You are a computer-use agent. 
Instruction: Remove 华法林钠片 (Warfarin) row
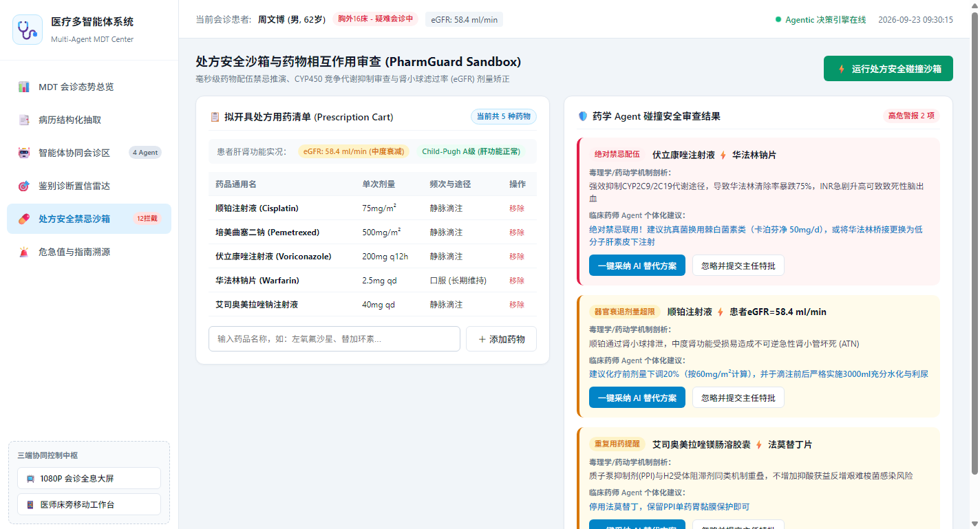517,281
